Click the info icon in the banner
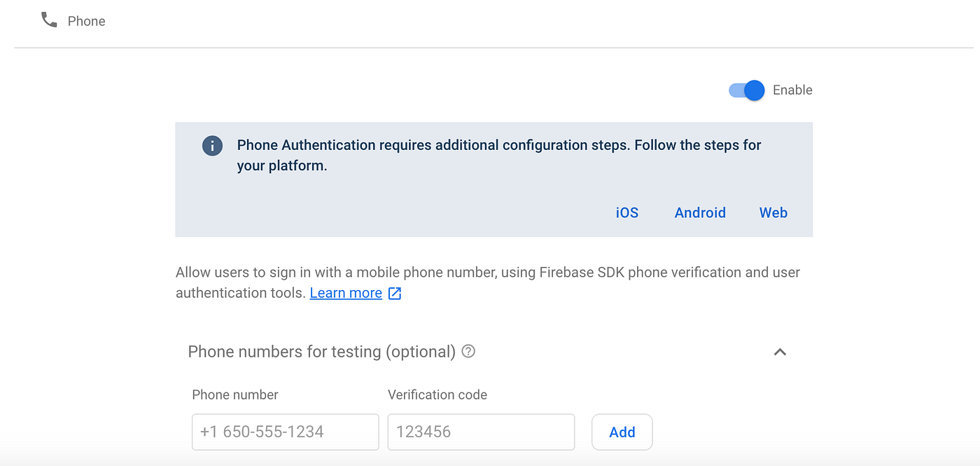The image size is (980, 466). (212, 146)
